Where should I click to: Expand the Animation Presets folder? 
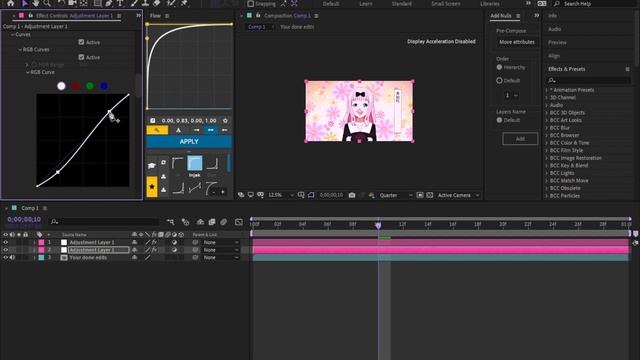[x=547, y=90]
